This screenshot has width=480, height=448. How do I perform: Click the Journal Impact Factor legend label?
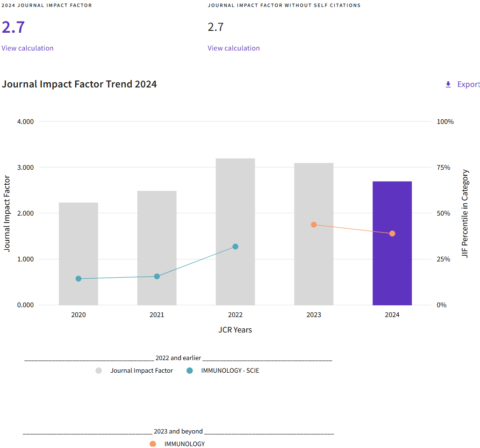[142, 371]
